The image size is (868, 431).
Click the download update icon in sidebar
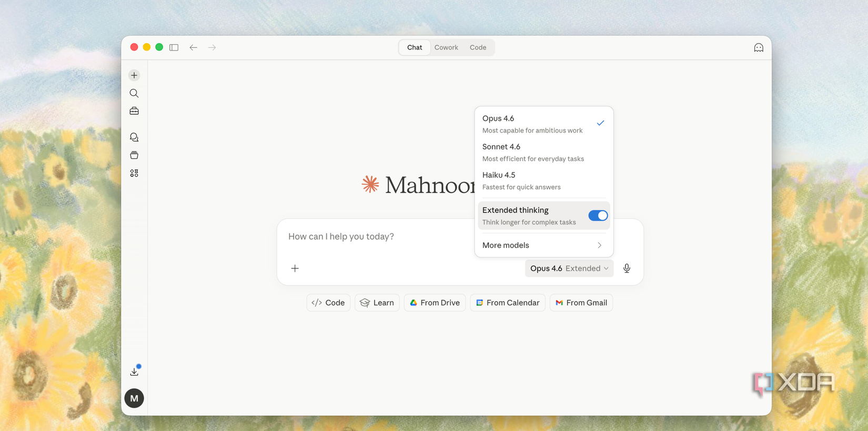tap(134, 372)
